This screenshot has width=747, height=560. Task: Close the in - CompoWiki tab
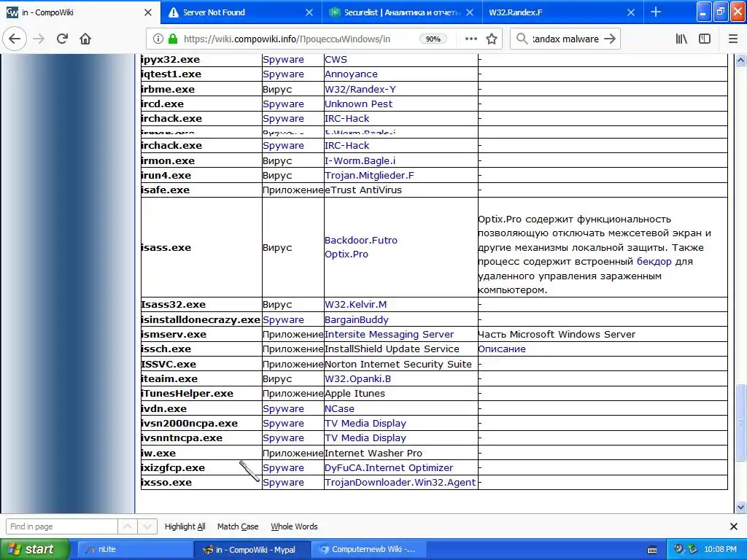tap(147, 12)
